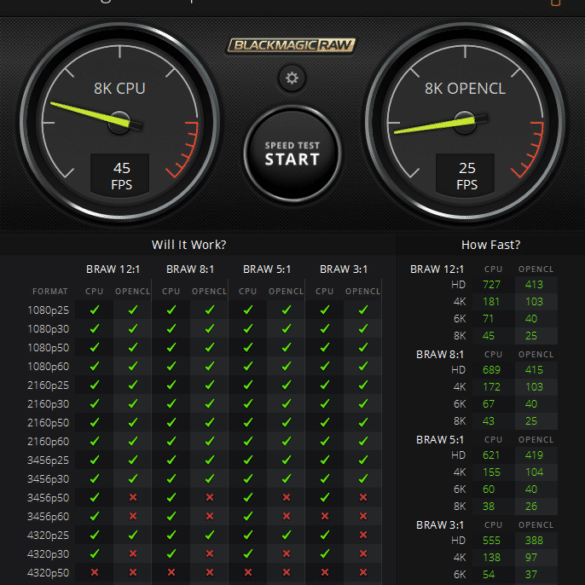The width and height of the screenshot is (585, 585).
Task: Click 3456p50 BRAW 3:1 CPU check mark
Action: pyautogui.click(x=325, y=497)
